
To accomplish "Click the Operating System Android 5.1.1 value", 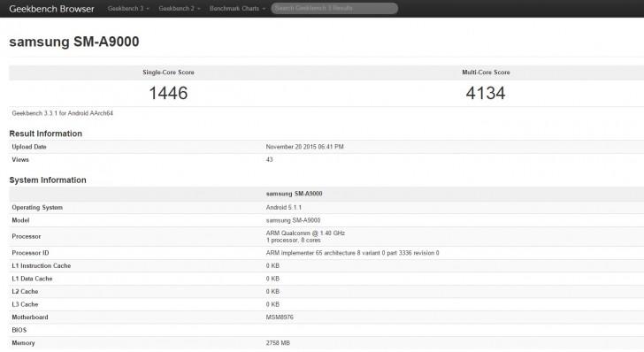I will (x=284, y=208).
